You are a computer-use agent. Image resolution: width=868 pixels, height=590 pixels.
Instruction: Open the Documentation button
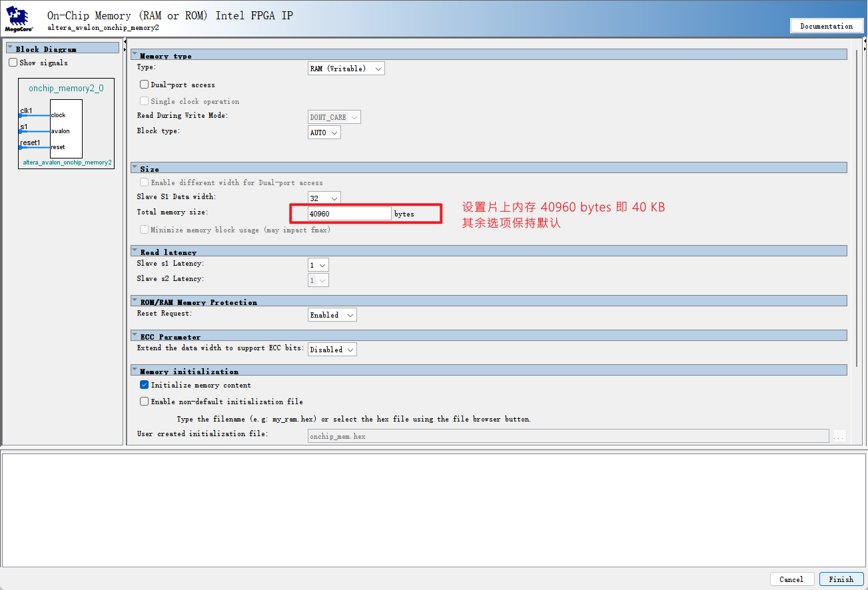[826, 26]
